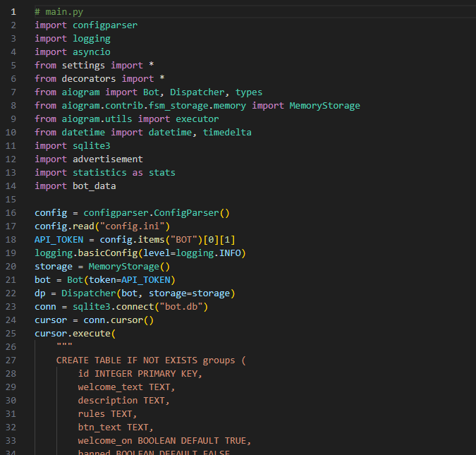The width and height of the screenshot is (476, 455).
Task: Click 'configparser' in the line 2 import
Action: click(105, 25)
